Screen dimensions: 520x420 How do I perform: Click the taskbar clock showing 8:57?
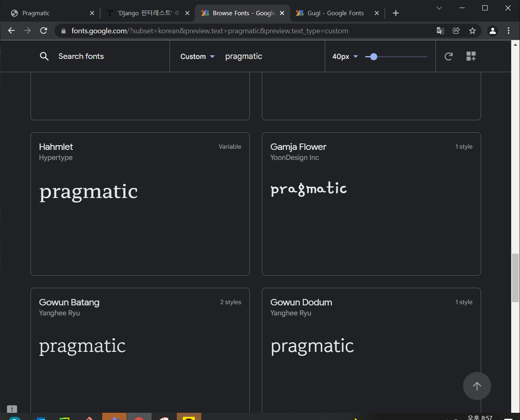[480, 417]
